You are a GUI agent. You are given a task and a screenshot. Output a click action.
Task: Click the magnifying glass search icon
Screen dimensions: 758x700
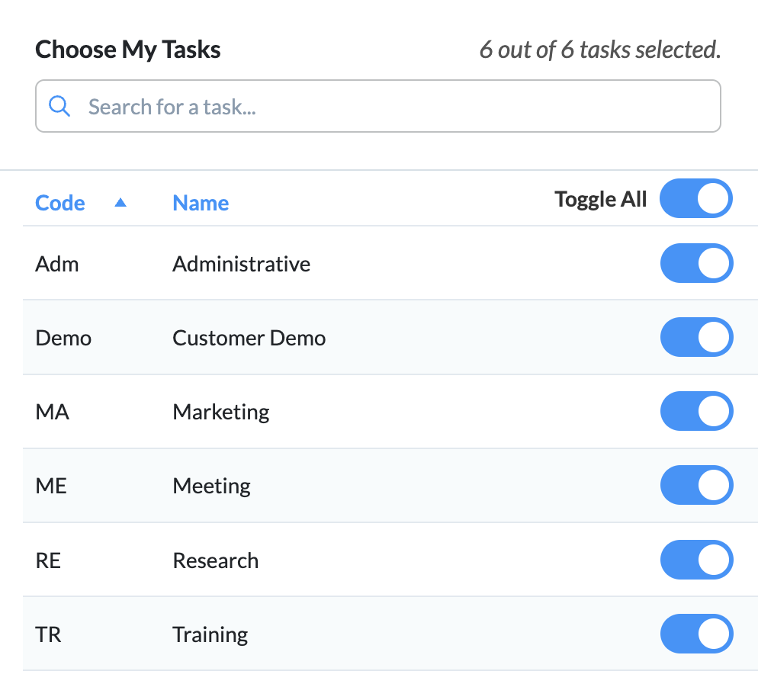[x=59, y=106]
